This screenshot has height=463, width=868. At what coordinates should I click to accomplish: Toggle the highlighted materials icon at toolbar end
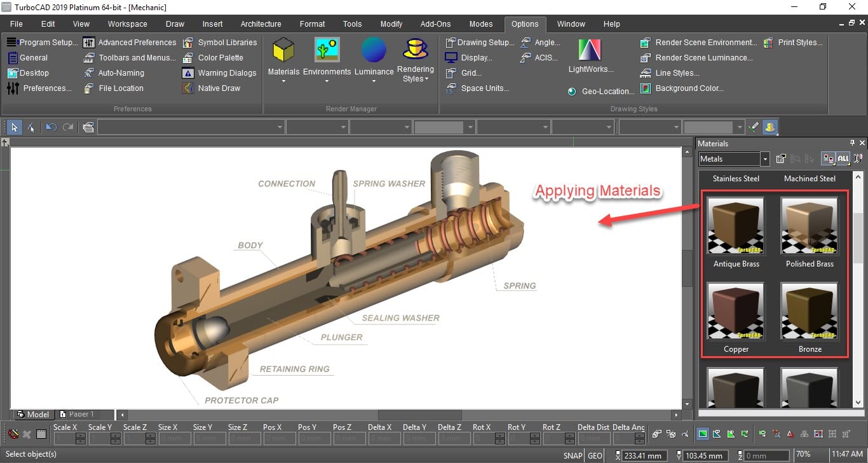tap(770, 127)
